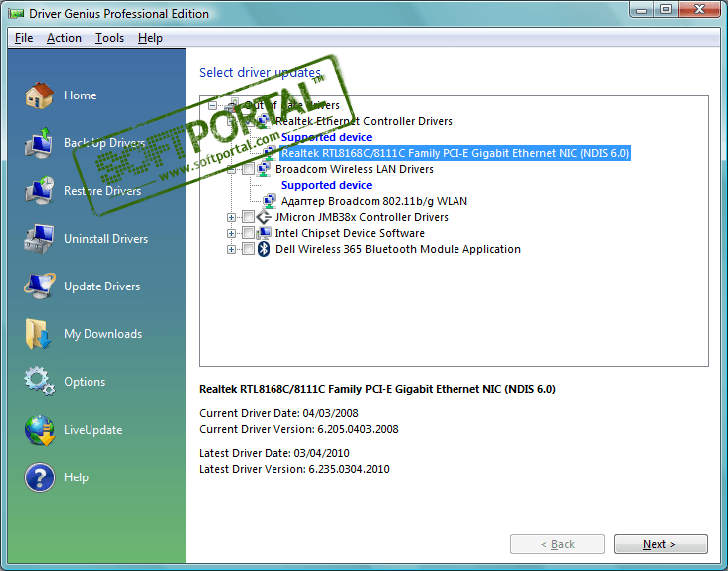The height and width of the screenshot is (571, 728).
Task: Collapse the Out of date drivers root node
Action: [212, 105]
